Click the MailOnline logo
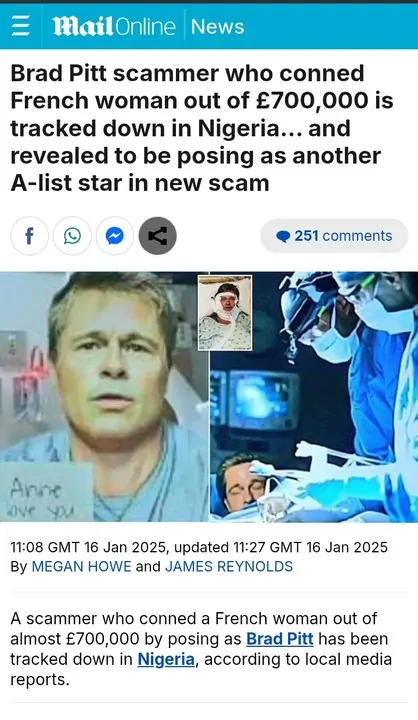This screenshot has height=720, width=418. click(114, 27)
